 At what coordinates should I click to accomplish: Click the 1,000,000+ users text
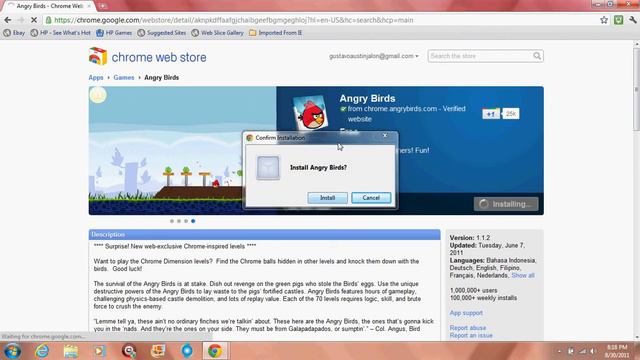[x=473, y=291]
